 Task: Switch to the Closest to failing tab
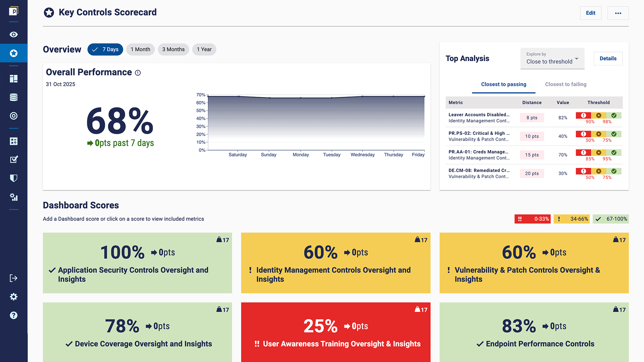click(x=565, y=84)
